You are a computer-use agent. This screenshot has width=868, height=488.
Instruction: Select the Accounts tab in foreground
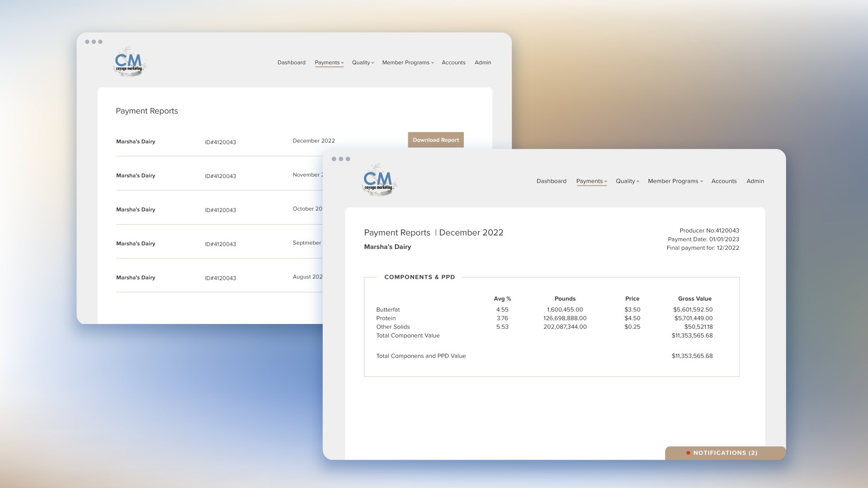724,181
